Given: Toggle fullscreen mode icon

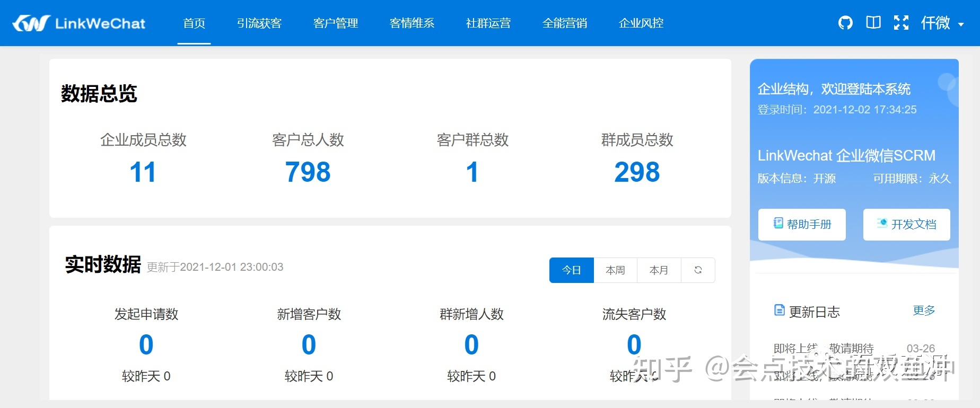Looking at the screenshot, I should [x=901, y=23].
